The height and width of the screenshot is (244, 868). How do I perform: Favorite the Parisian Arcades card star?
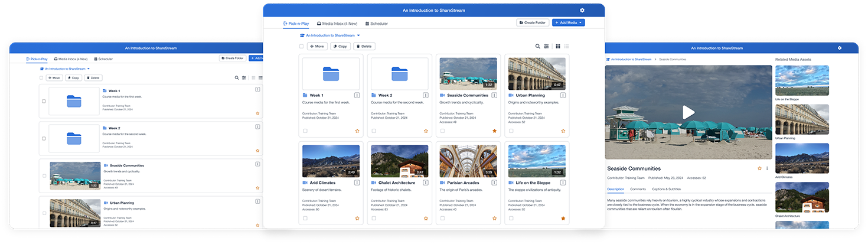494,218
